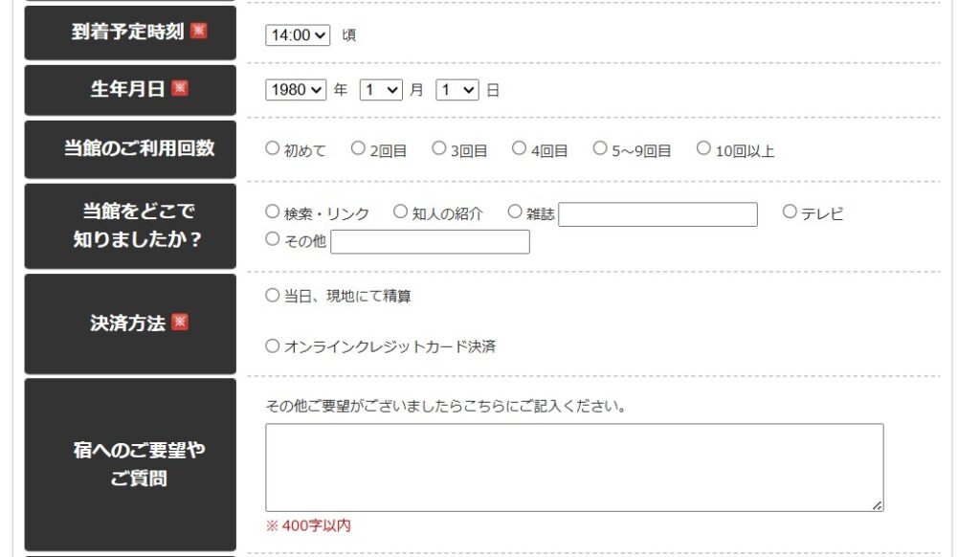Select the 4回目 visit option

520,148
